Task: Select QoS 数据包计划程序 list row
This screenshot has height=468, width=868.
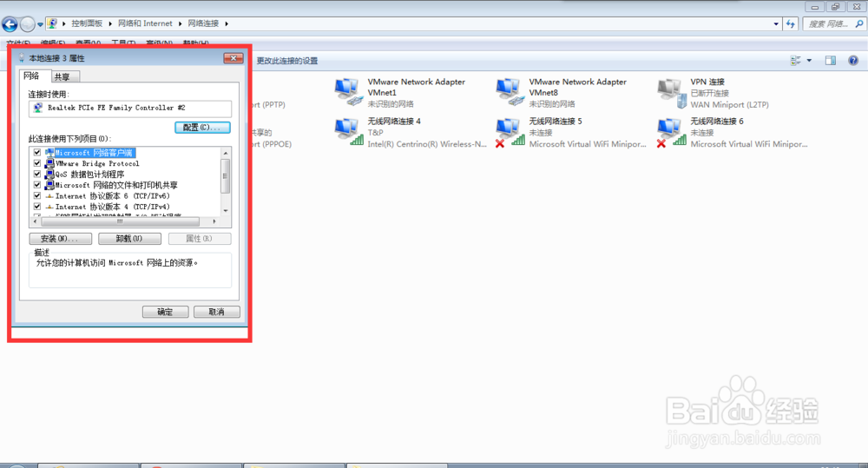Action: (89, 174)
